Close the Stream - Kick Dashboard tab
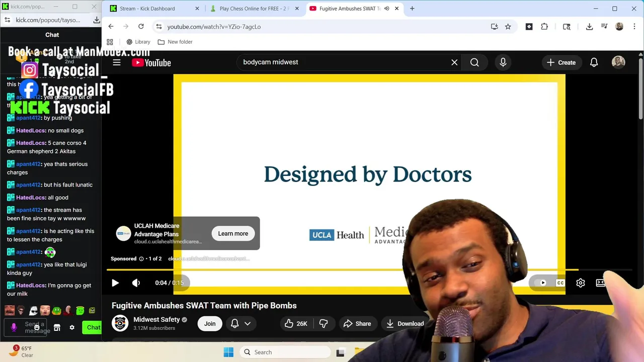The width and height of the screenshot is (644, 362). 197,9
